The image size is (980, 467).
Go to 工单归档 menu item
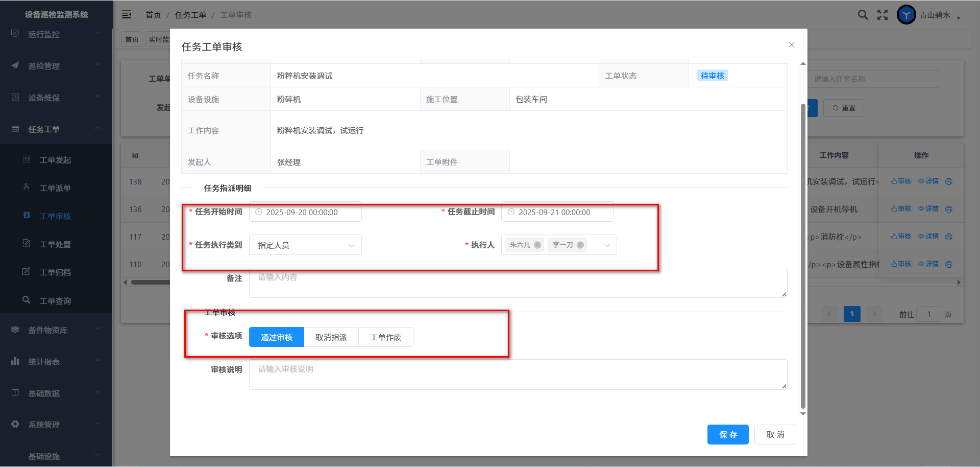[55, 272]
